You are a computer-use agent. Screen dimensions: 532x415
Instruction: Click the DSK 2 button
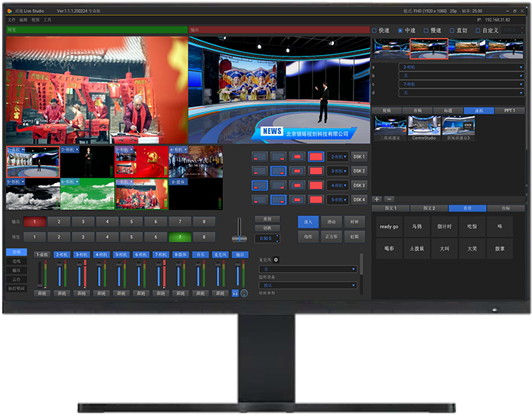(x=359, y=171)
